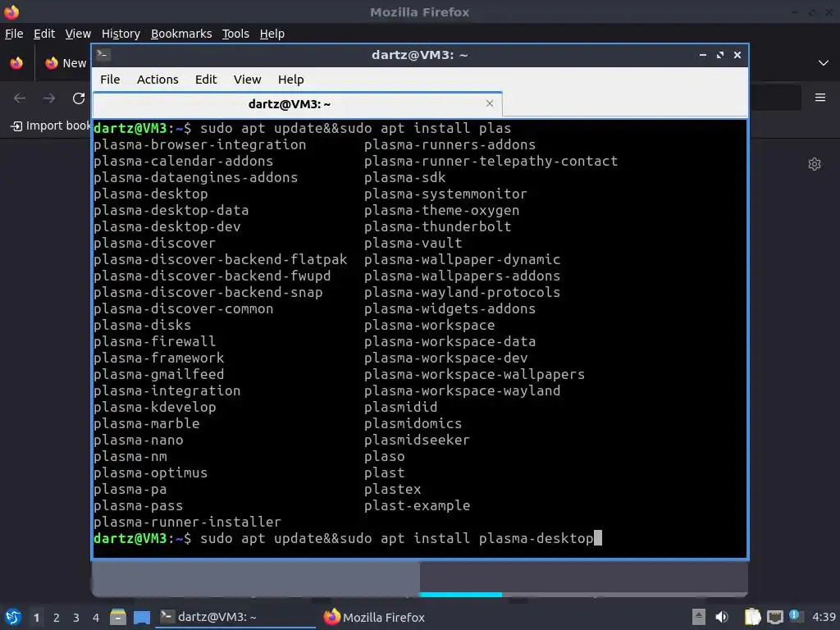
Task: Click plasma-runner-telepathy-contact text
Action: (491, 161)
